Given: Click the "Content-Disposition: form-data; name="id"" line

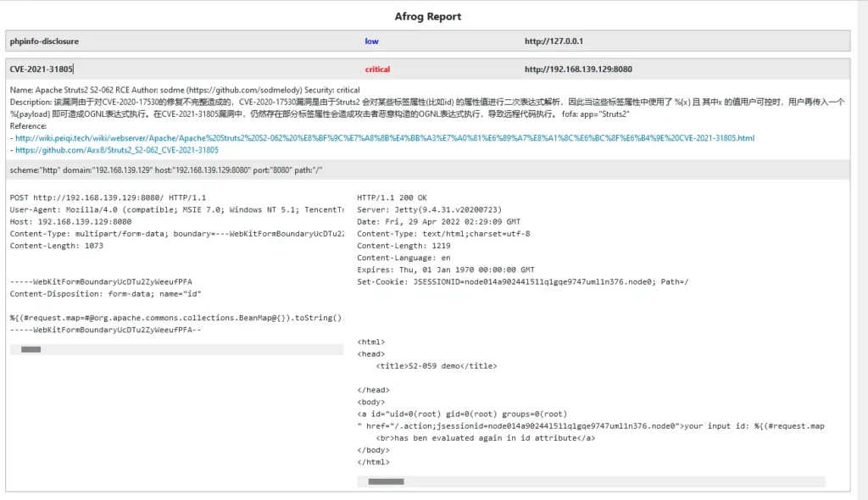Looking at the screenshot, I should pos(106,294).
